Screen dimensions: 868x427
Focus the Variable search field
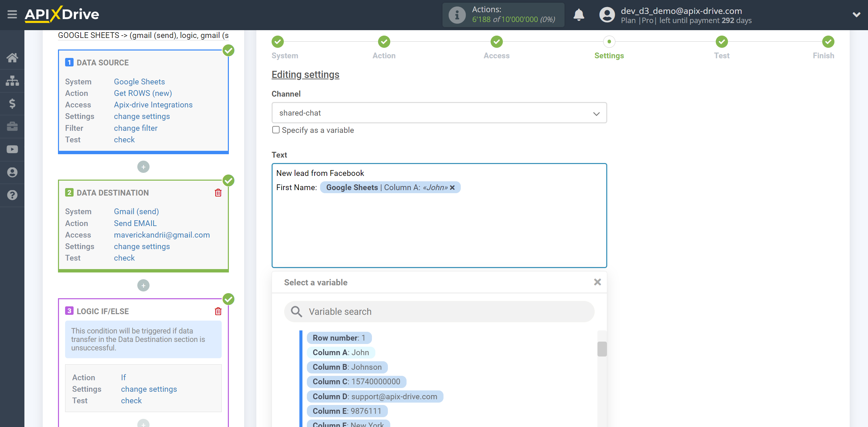point(439,311)
